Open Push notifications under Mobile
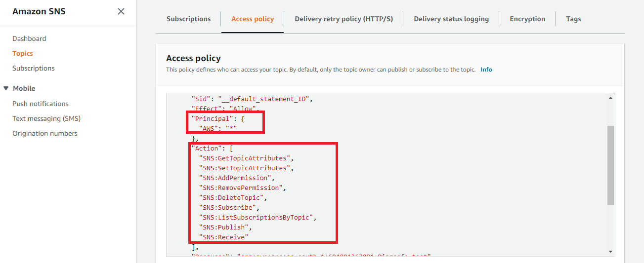Viewport: 644px width, 263px height. [41, 104]
